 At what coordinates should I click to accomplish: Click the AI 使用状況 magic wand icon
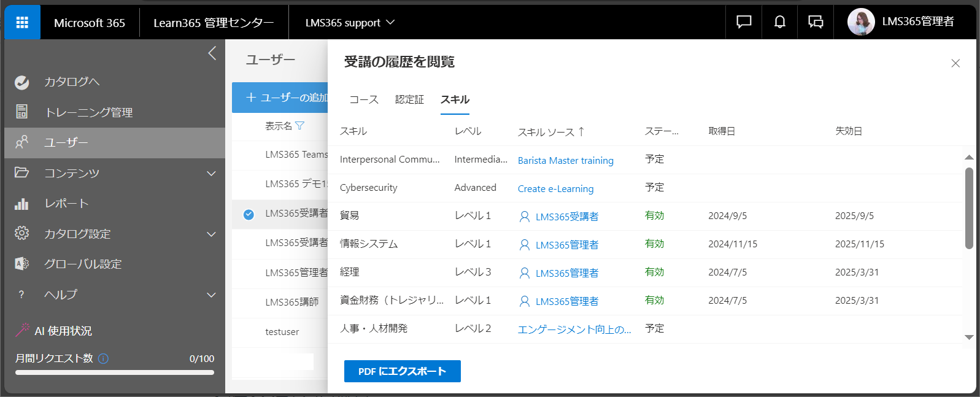click(x=22, y=330)
